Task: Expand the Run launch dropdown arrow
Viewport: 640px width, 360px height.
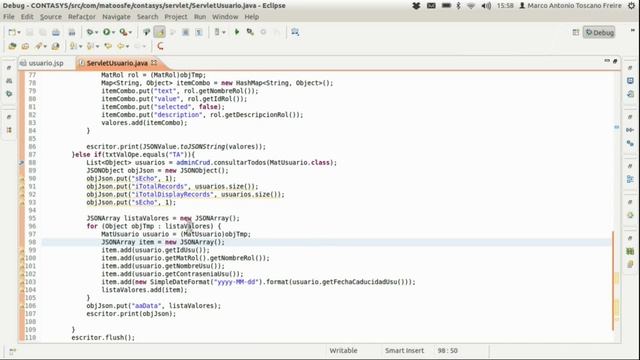Action: click(x=113, y=33)
